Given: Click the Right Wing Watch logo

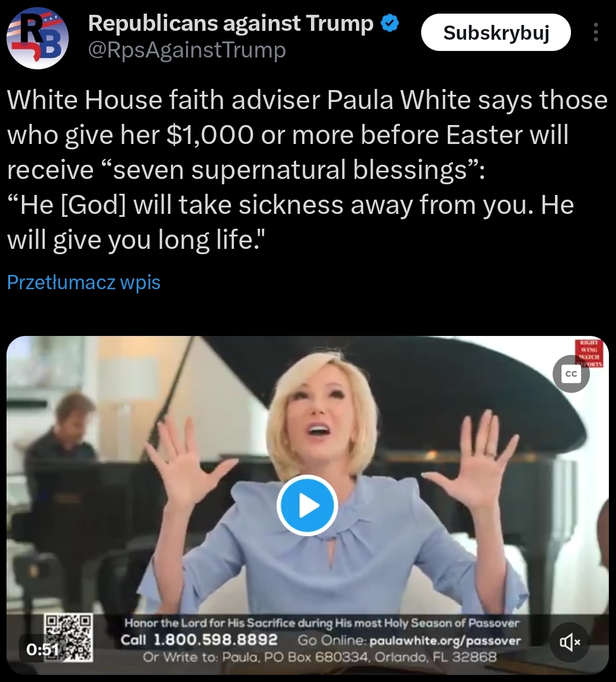Looking at the screenshot, I should pyautogui.click(x=589, y=353).
